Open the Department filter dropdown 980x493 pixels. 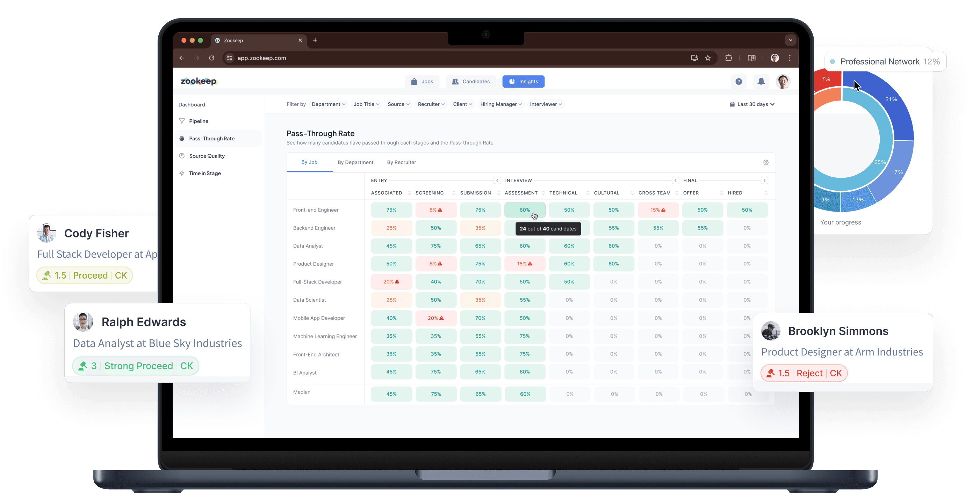coord(328,104)
